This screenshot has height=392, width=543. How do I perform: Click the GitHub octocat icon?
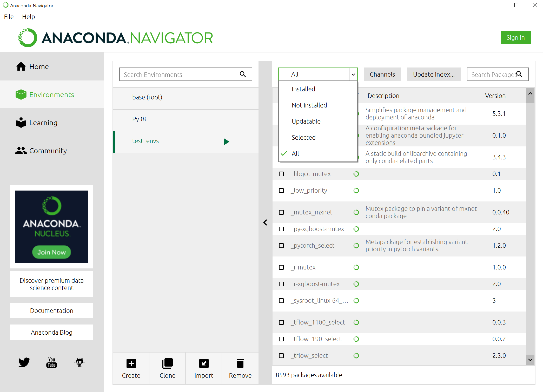tap(80, 362)
